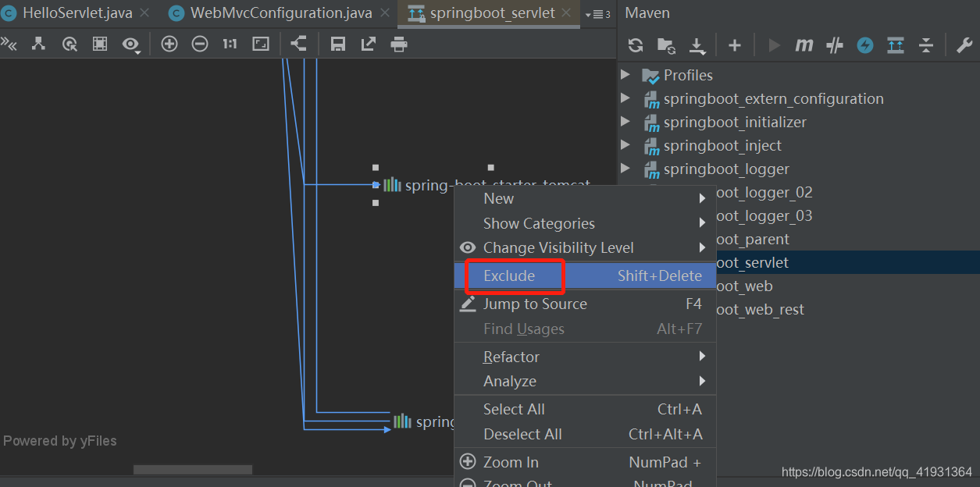
Task: Expand springboot_logger node arrow
Action: 625,169
